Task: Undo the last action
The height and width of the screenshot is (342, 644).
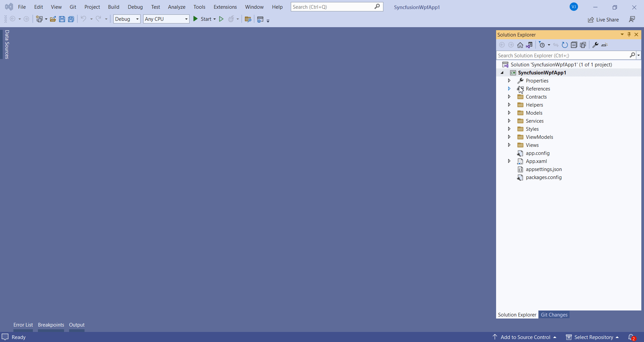Action: pos(84,19)
